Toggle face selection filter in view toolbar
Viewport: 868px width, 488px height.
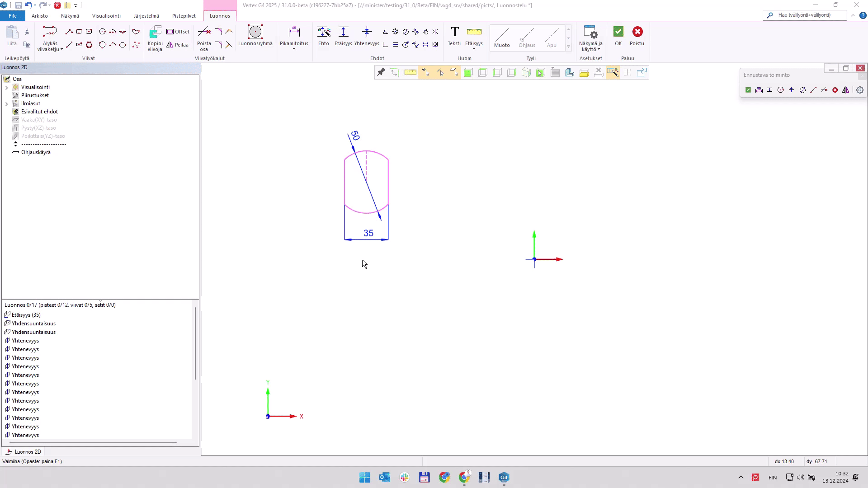click(454, 72)
